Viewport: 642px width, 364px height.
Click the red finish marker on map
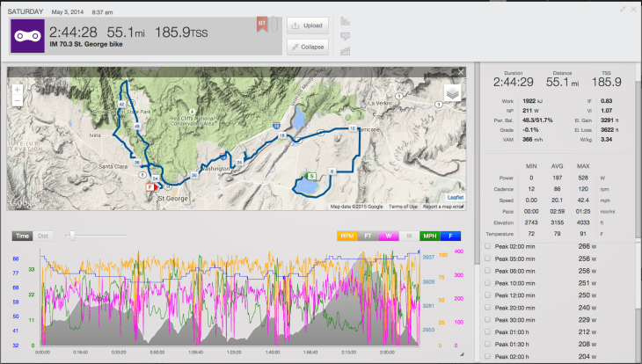pos(150,186)
